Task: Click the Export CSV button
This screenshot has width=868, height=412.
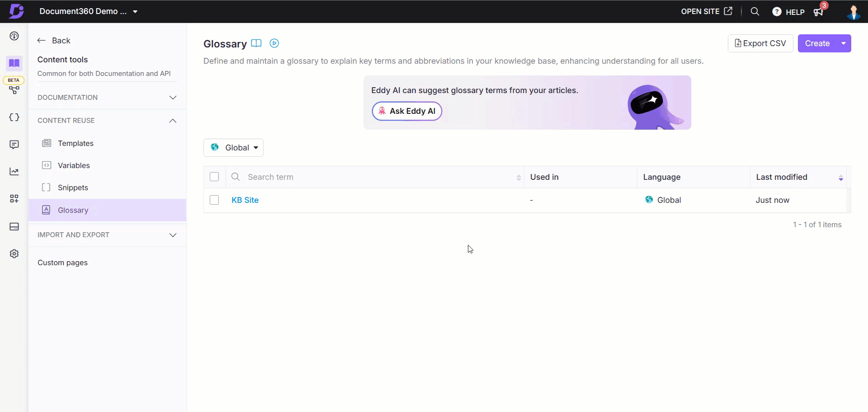Action: (760, 43)
